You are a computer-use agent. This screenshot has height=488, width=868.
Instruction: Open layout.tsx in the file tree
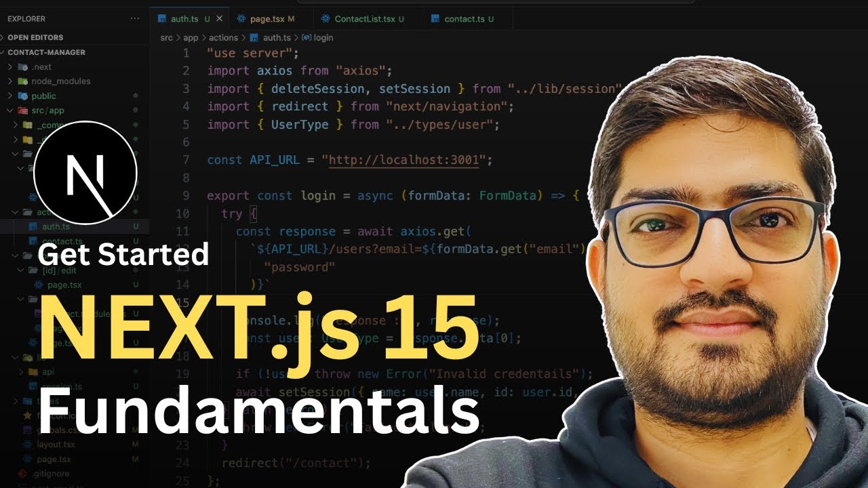(56, 445)
